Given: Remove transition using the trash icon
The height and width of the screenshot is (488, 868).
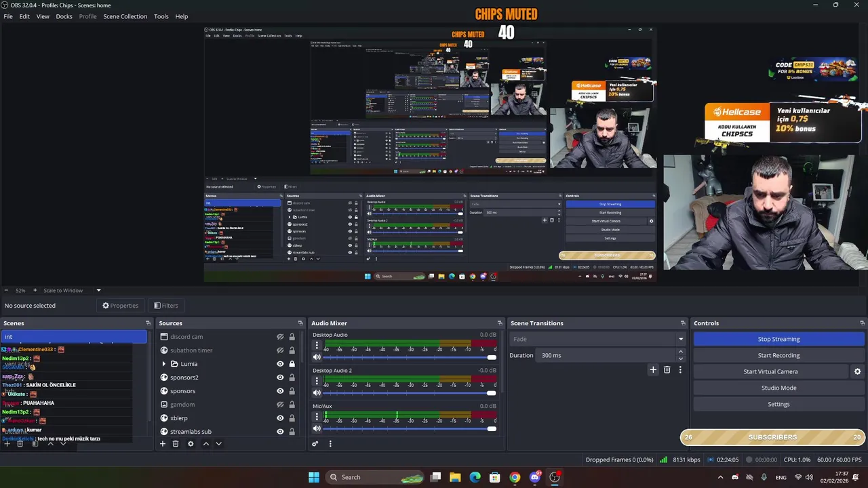Looking at the screenshot, I should click(x=667, y=369).
